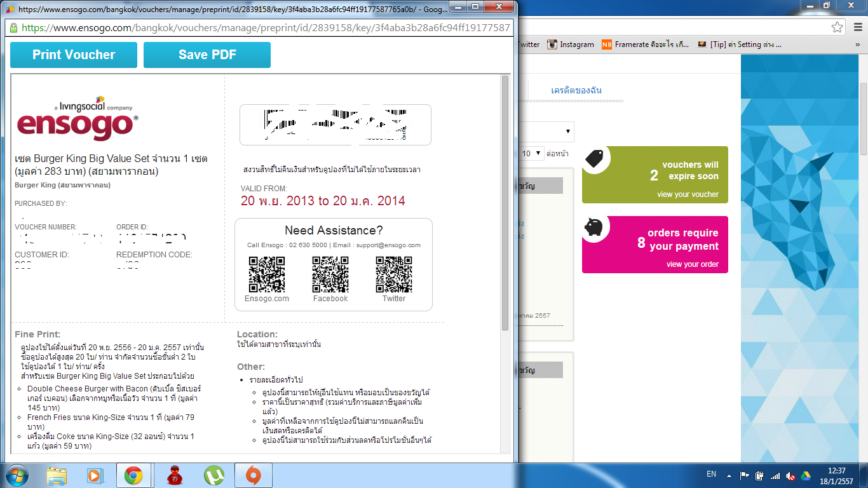Open Origin from the taskbar
This screenshot has height=488, width=868.
point(253,475)
